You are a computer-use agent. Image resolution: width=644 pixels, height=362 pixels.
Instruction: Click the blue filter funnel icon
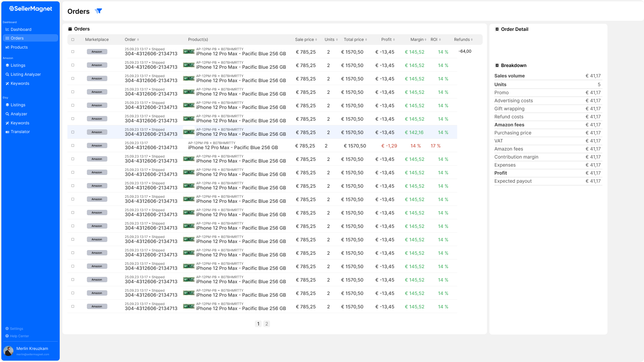pyautogui.click(x=98, y=11)
